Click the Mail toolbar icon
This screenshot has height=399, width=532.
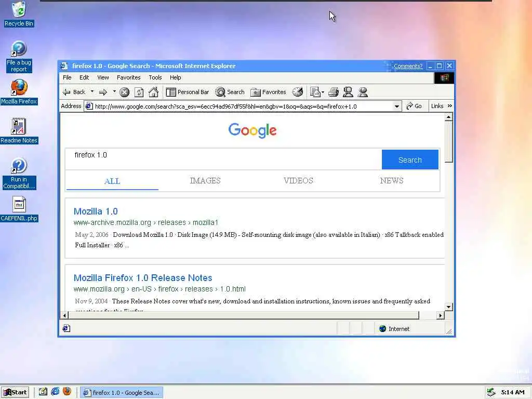315,92
